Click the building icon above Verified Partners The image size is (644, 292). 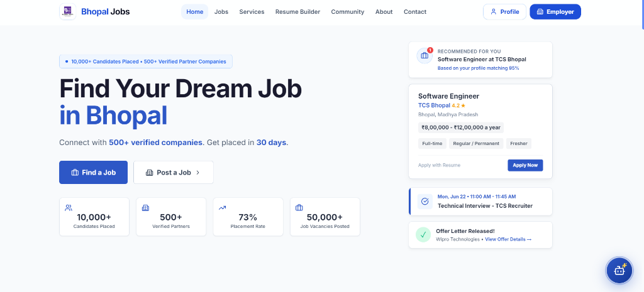tap(145, 208)
